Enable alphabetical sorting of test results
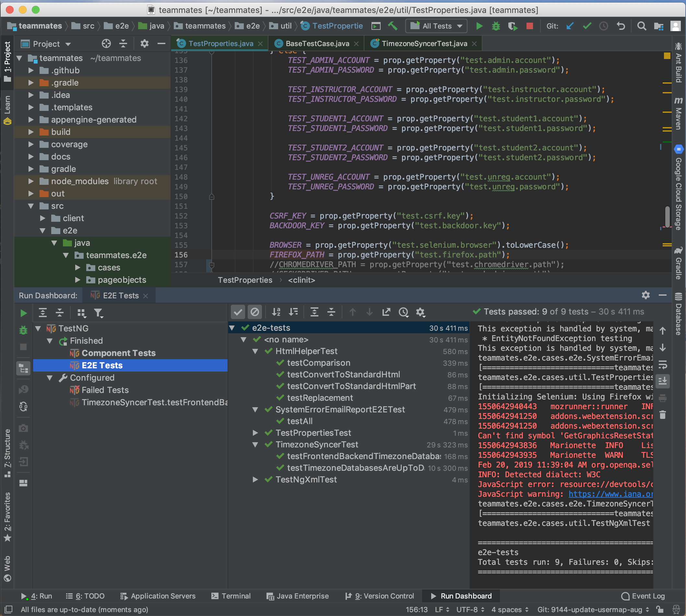Screen dimensions: 686x616 pos(276,312)
